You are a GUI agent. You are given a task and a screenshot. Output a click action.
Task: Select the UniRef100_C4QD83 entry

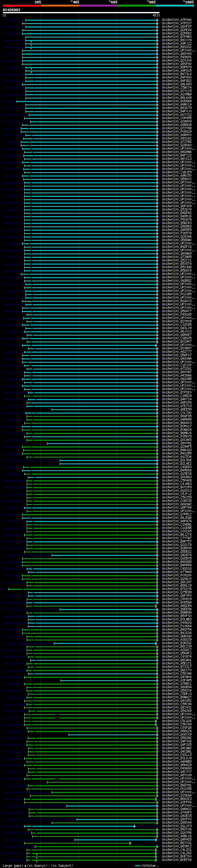point(176,467)
